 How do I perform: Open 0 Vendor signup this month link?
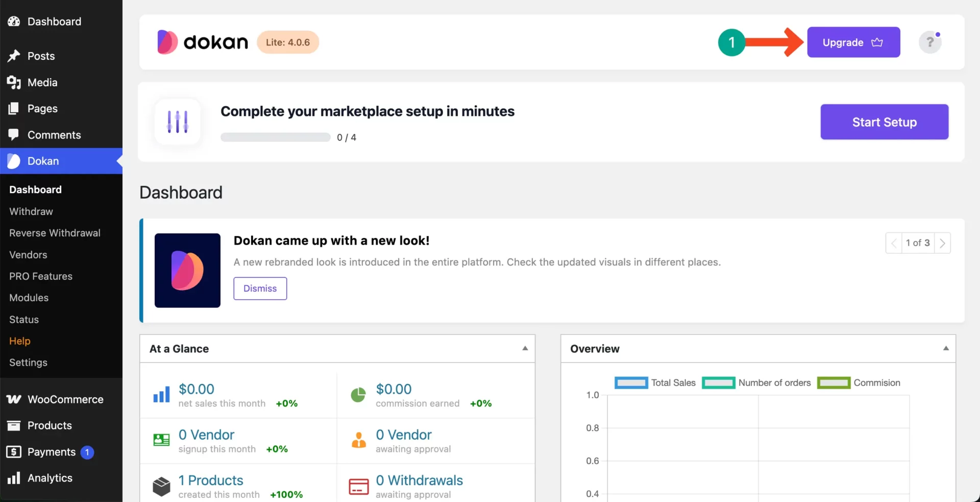pyautogui.click(x=206, y=435)
